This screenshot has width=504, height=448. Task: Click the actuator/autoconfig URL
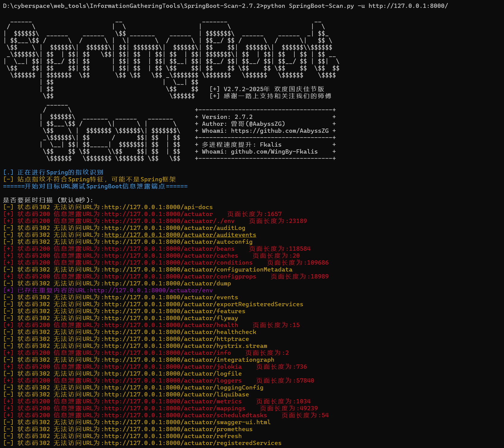[178, 242]
